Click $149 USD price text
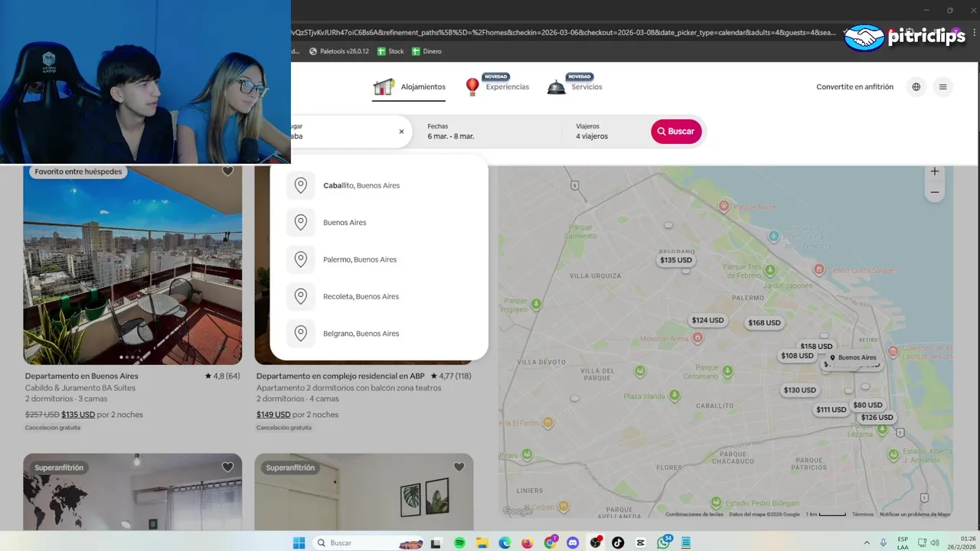 click(273, 415)
